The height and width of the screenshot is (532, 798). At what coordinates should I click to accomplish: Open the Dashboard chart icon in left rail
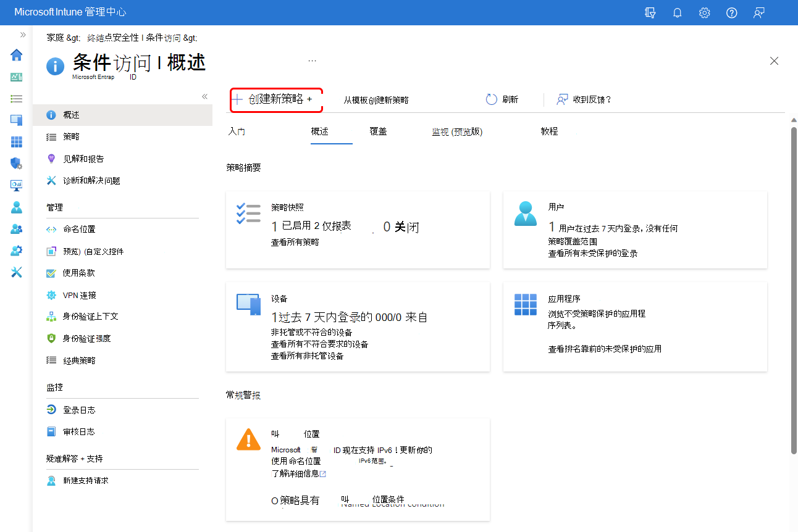[17, 77]
